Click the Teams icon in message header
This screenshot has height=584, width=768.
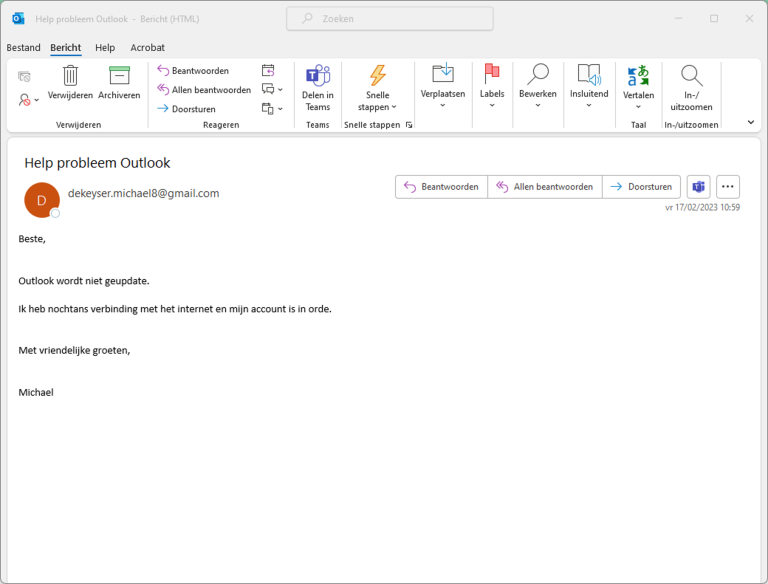point(698,187)
